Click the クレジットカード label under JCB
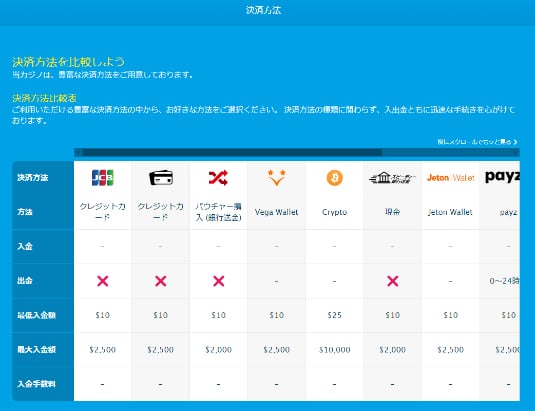 103,212
